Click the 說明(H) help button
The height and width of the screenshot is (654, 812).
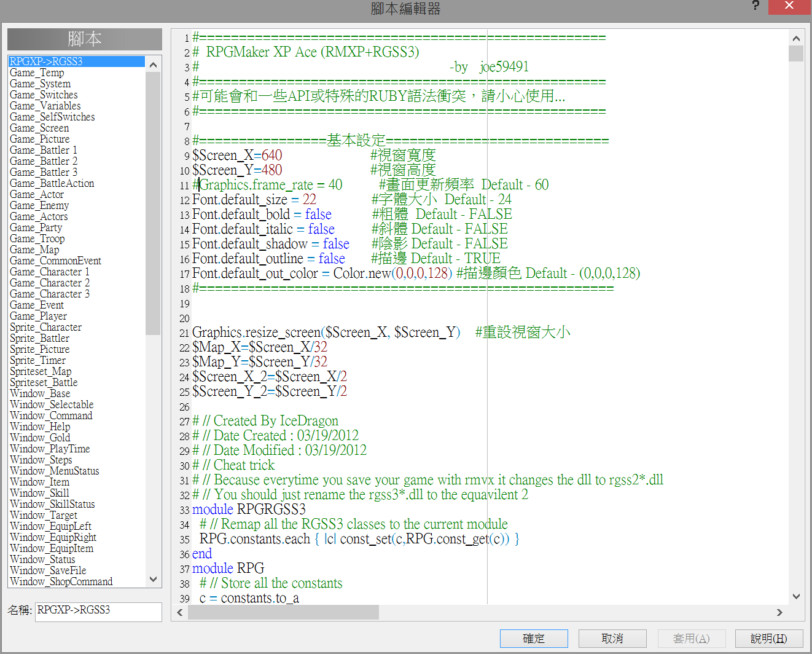pos(769,639)
